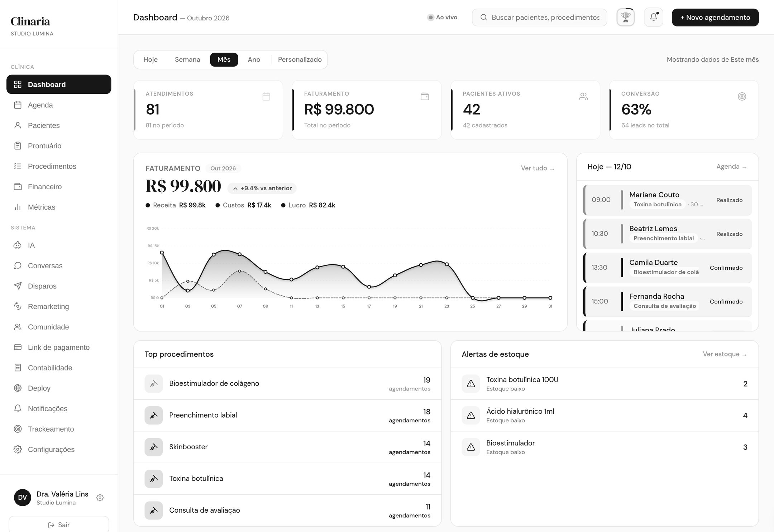Click the target icon on Conversão card

tap(742, 96)
